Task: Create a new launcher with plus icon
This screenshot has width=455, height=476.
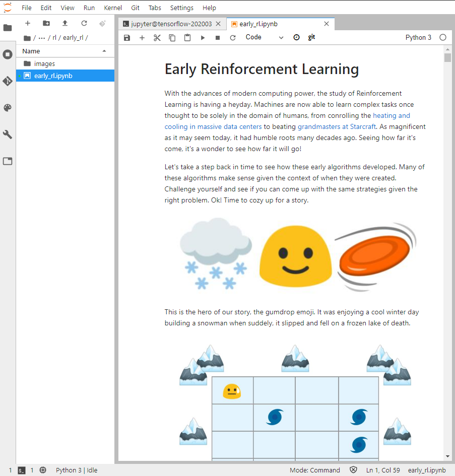Action: (28, 23)
